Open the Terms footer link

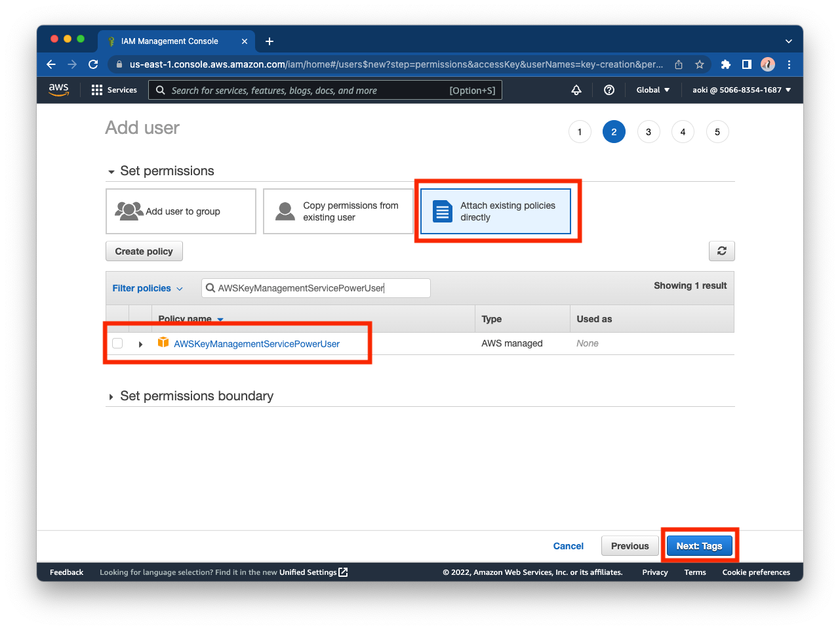pyautogui.click(x=695, y=572)
